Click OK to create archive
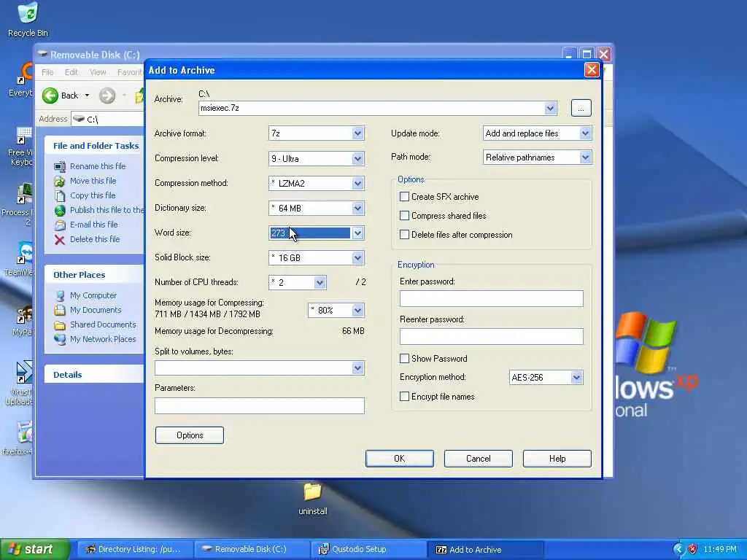747x560 pixels. point(399,459)
